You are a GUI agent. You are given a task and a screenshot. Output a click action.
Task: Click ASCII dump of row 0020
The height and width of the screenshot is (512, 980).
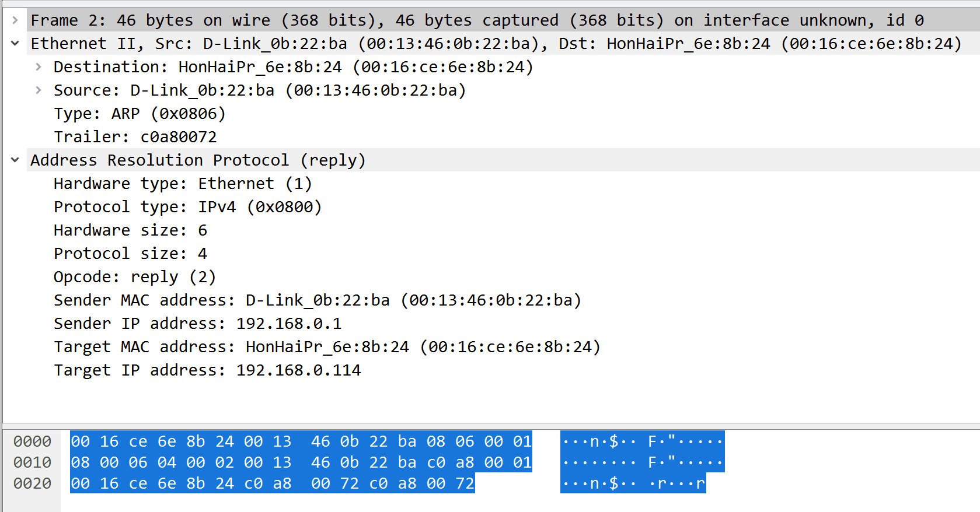(x=633, y=483)
